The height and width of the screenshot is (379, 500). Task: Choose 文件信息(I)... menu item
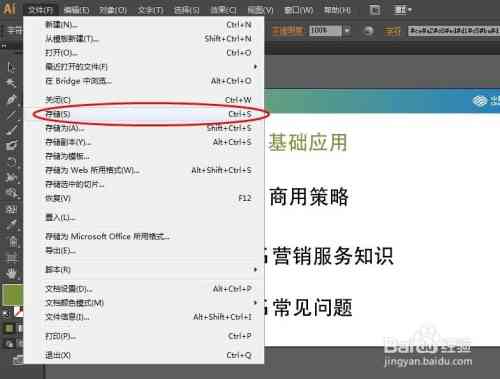[x=144, y=317]
